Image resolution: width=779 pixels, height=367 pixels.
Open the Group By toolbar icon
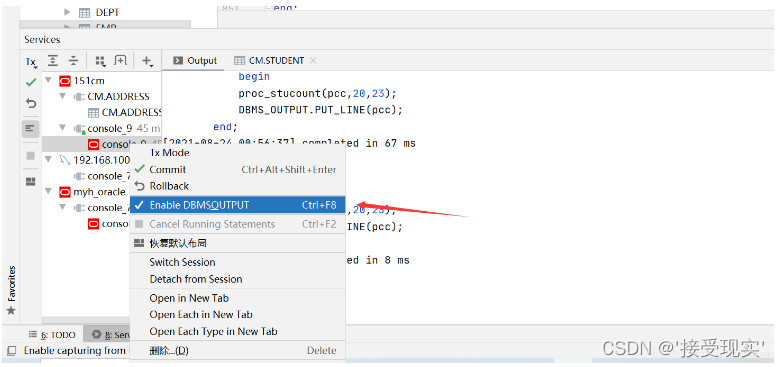[x=100, y=61]
